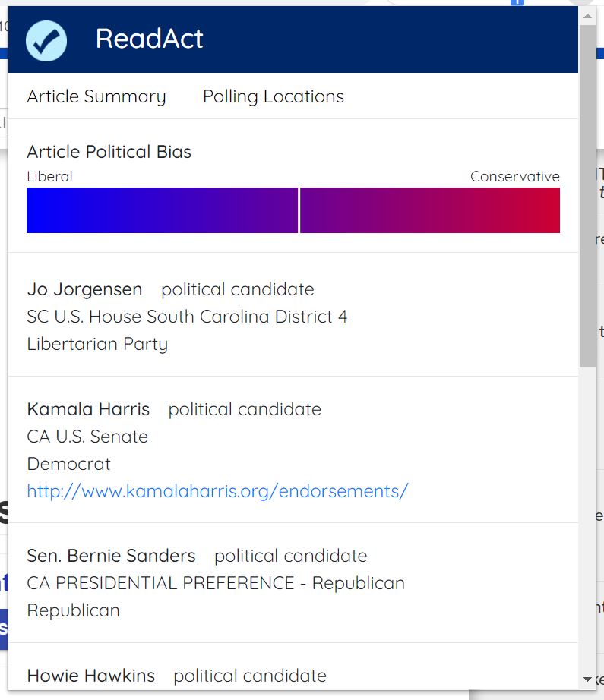The height and width of the screenshot is (700, 604).
Task: Select the Sen. Bernie Sanders candidate name
Action: coord(111,556)
